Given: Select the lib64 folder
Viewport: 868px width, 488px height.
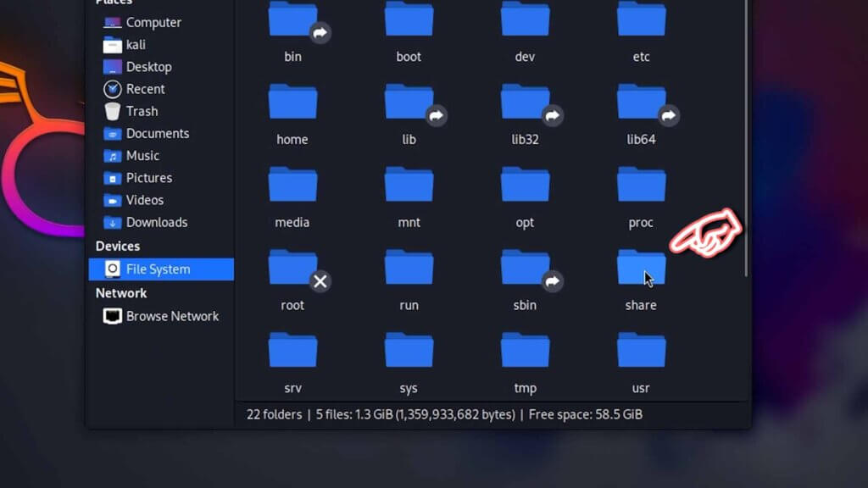Looking at the screenshot, I should 641,102.
